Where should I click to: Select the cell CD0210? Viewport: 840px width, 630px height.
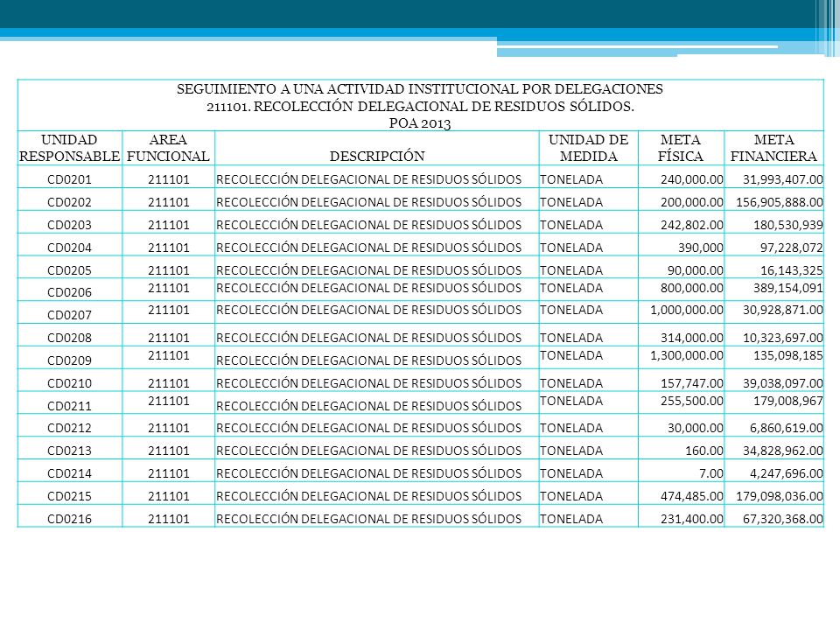coord(70,383)
